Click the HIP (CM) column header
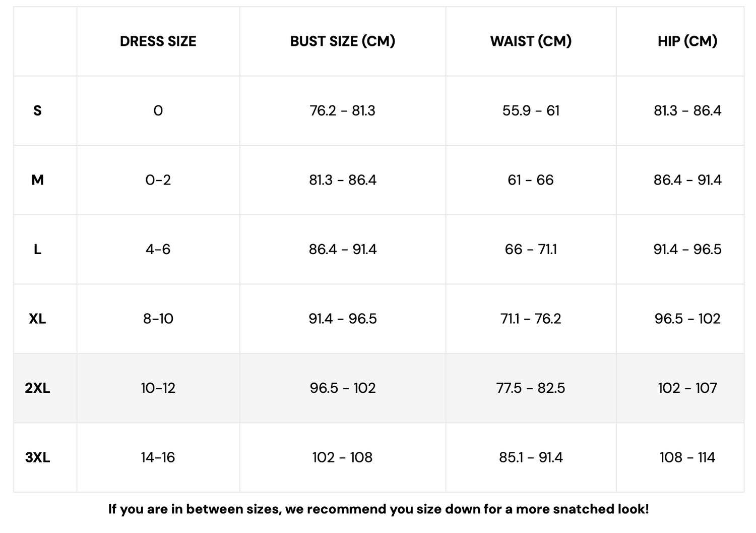Viewport: 756px width, 533px height. pos(687,41)
